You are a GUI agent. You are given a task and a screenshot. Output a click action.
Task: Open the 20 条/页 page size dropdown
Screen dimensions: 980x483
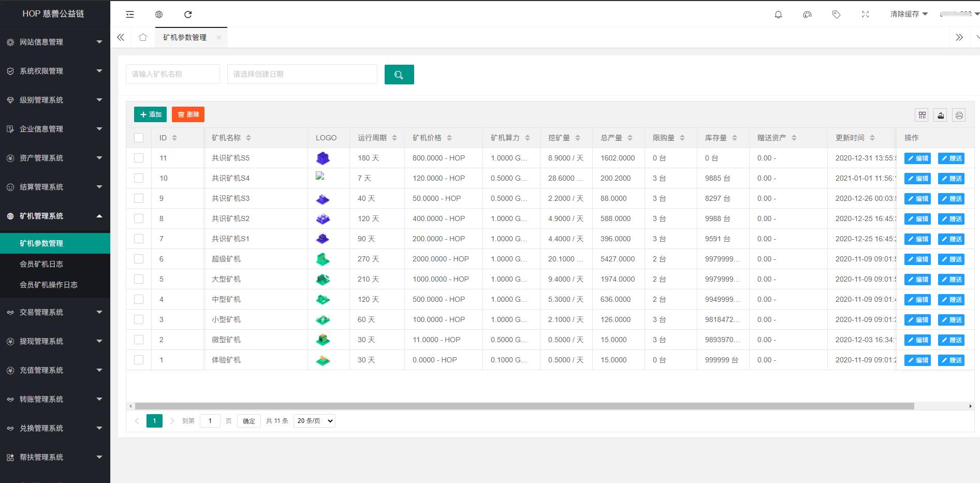pyautogui.click(x=314, y=421)
